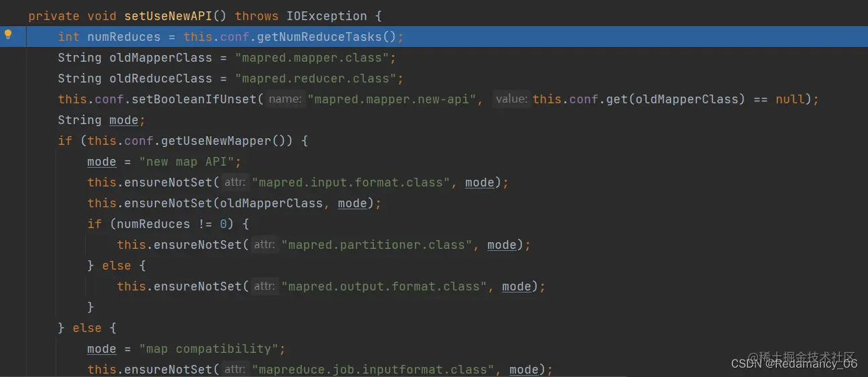868x377 pixels.
Task: Click oldMapperClass variable declaration
Action: (161, 58)
